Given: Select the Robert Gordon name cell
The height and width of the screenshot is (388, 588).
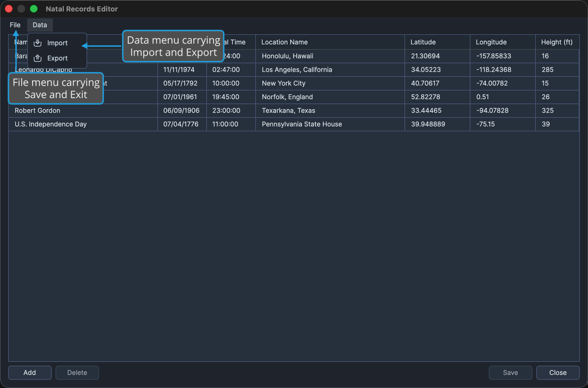Looking at the screenshot, I should 83,111.
